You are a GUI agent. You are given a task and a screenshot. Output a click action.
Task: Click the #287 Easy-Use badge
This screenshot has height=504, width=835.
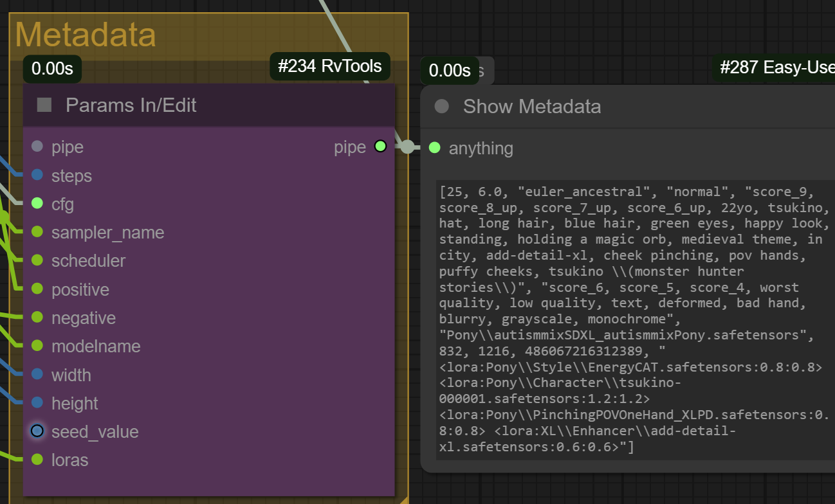click(x=776, y=67)
